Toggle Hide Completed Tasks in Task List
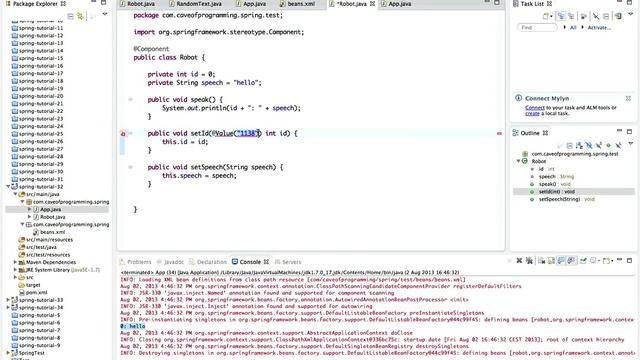 (596, 16)
